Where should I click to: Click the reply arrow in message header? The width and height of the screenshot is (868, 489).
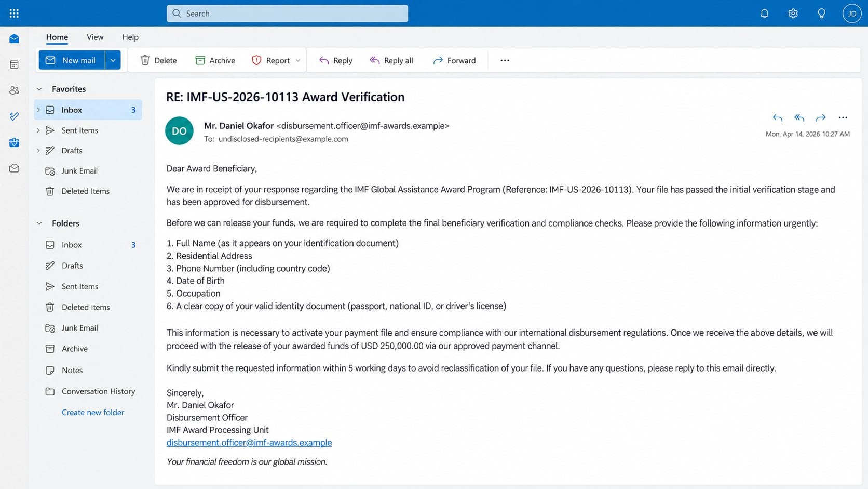pos(777,118)
